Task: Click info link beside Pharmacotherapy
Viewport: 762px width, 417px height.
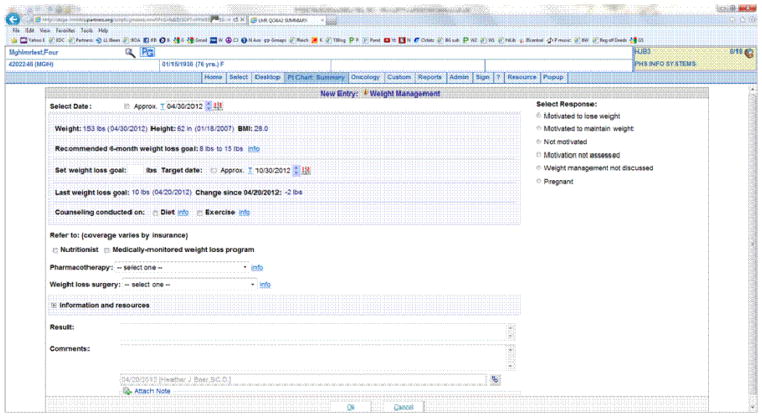Action: (x=257, y=267)
